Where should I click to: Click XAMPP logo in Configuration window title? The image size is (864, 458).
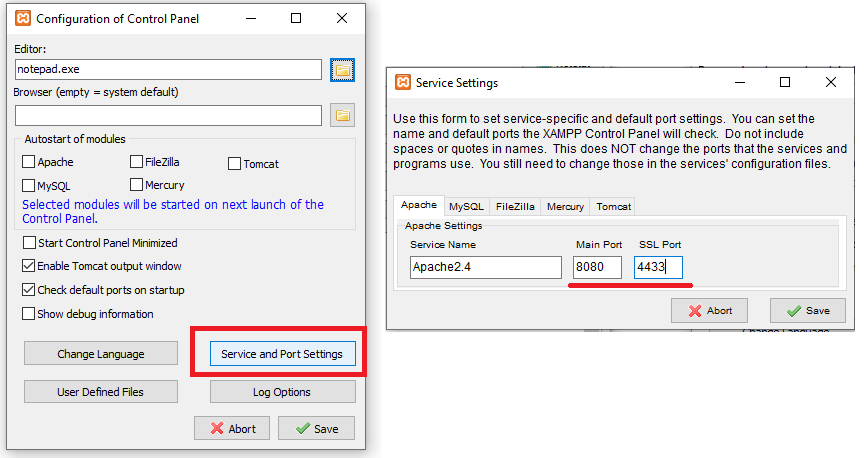pyautogui.click(x=23, y=18)
